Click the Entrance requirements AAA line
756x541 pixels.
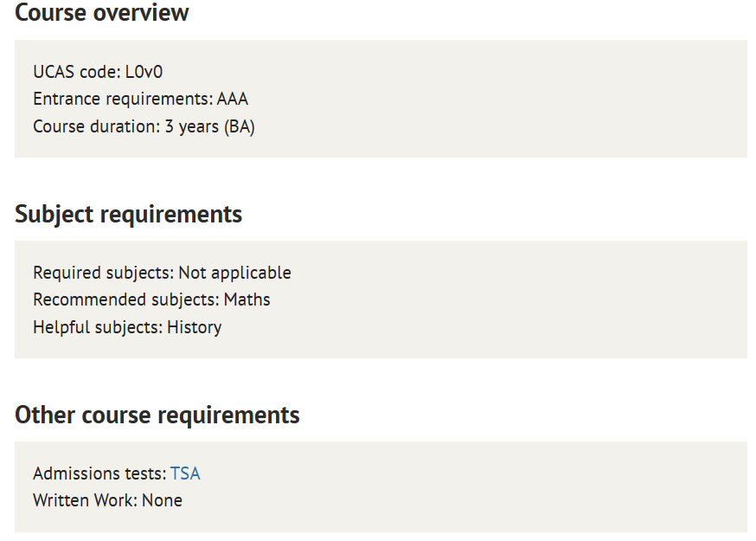point(140,99)
